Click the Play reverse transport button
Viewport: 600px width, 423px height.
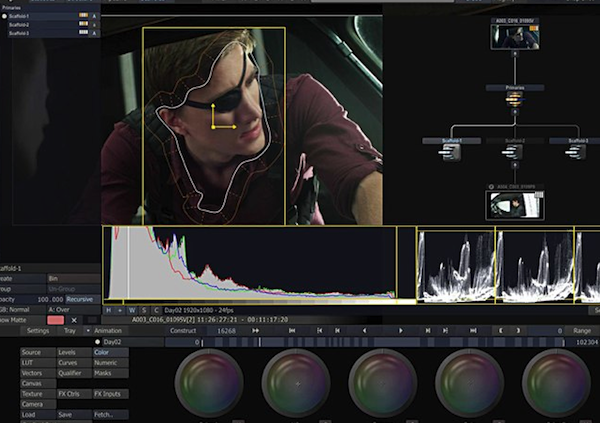pyautogui.click(x=364, y=330)
